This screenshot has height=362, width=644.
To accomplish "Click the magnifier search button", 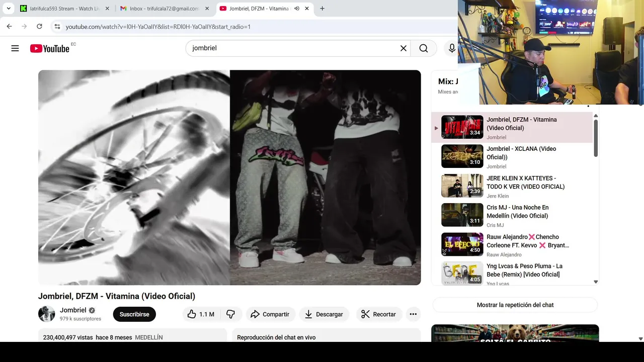I will click(424, 48).
